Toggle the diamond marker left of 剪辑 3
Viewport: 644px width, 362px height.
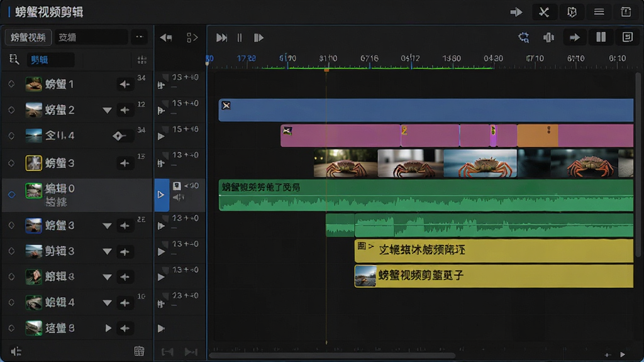[11, 251]
